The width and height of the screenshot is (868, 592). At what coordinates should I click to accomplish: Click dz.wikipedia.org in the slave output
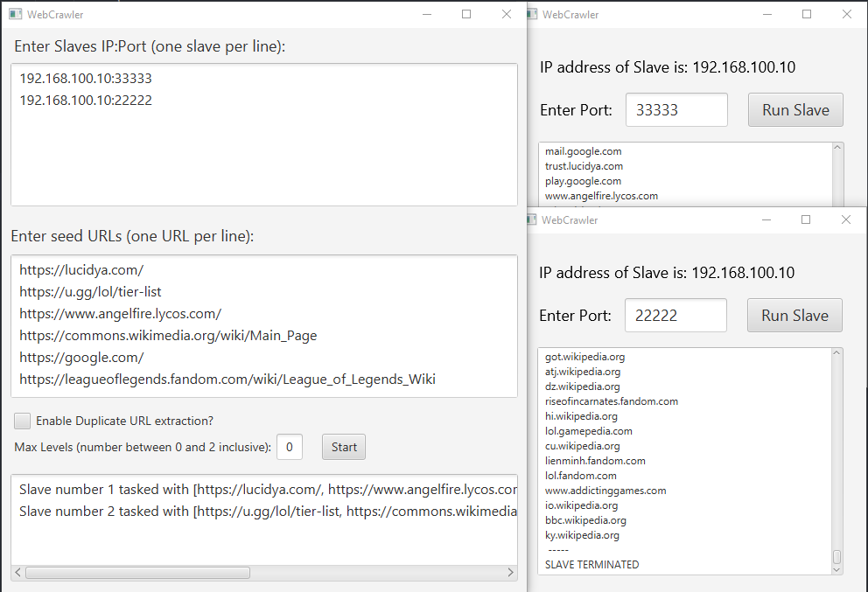(583, 387)
